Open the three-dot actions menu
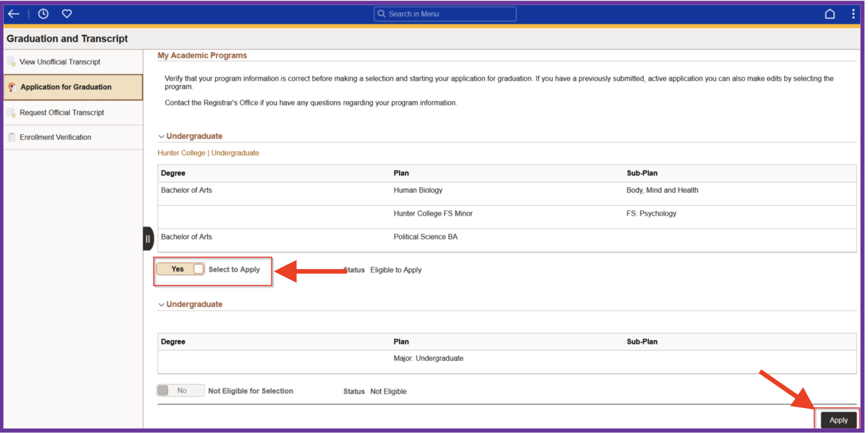868x433 pixels. [x=853, y=14]
